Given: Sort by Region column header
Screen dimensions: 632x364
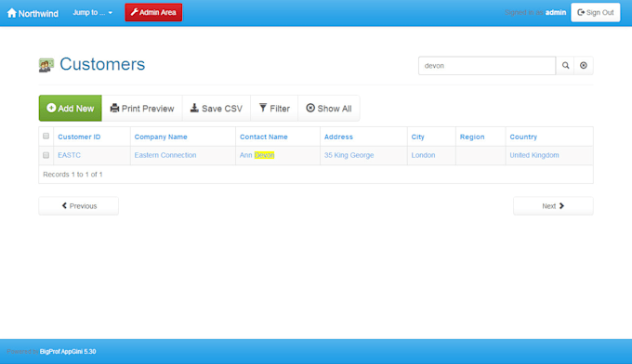Looking at the screenshot, I should [472, 136].
